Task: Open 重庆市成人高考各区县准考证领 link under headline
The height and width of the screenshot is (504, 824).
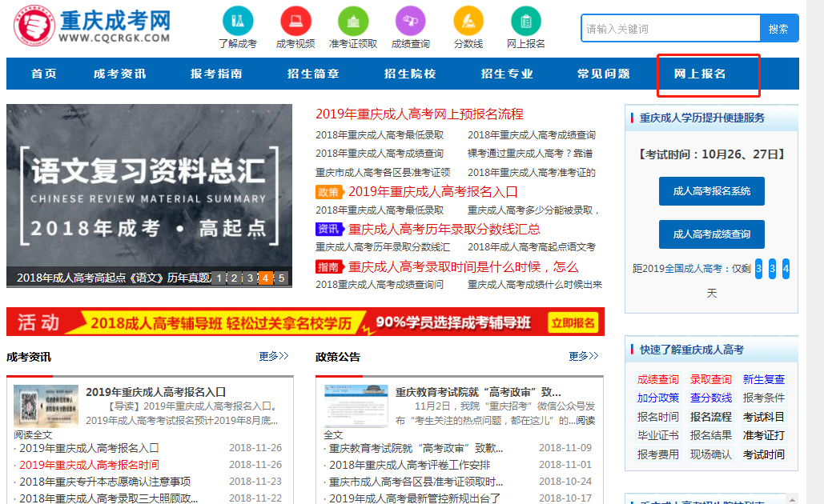Action: [x=383, y=172]
